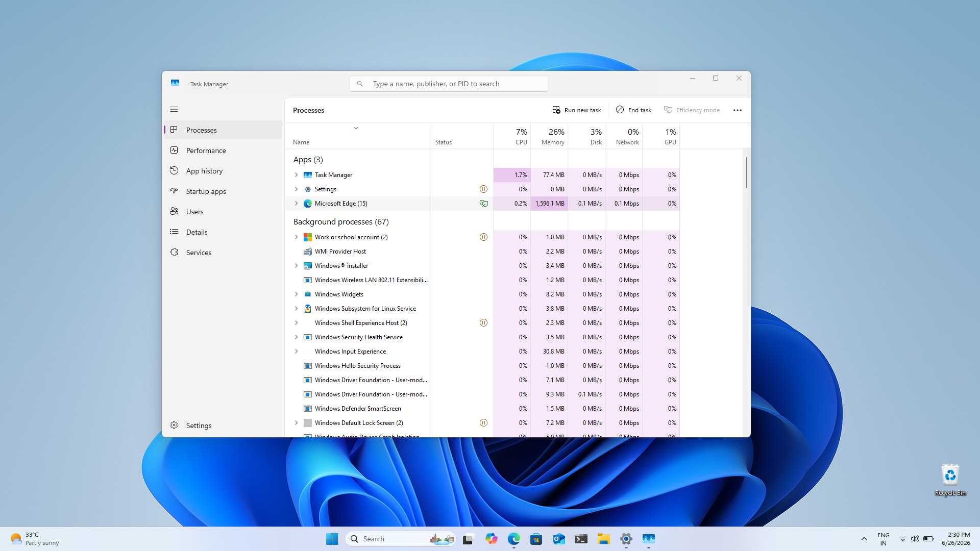
Task: Click the Windows Security Health Service icon
Action: tap(308, 337)
